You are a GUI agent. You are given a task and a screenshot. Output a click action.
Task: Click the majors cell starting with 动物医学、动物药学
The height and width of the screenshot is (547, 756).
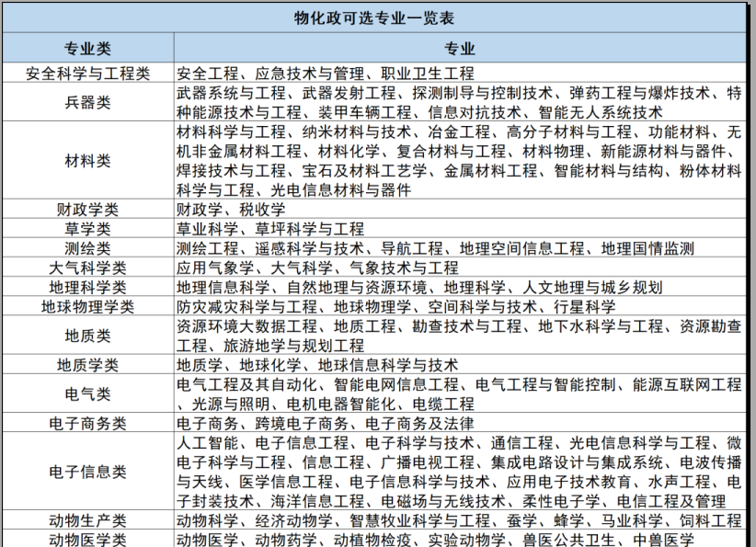(x=460, y=539)
